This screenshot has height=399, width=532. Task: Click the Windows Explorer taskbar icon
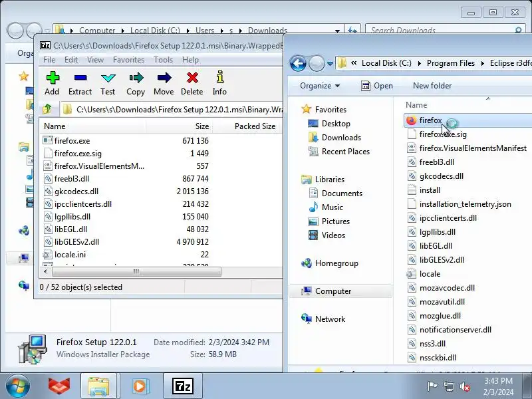98,386
